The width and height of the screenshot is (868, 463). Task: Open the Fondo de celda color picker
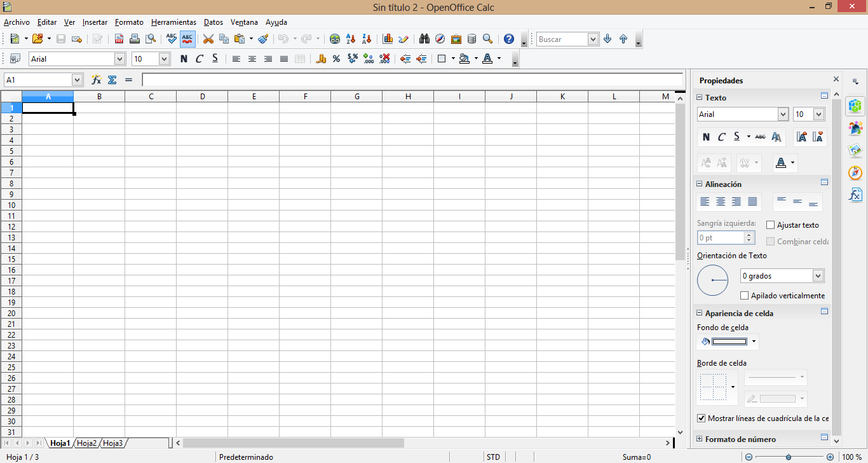pyautogui.click(x=754, y=342)
